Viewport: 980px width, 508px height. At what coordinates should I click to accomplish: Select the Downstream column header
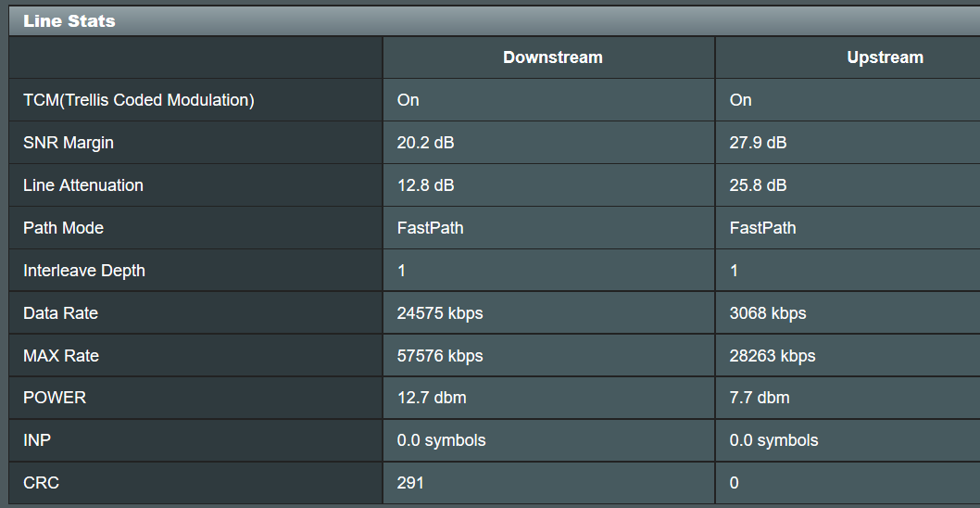[x=552, y=57]
